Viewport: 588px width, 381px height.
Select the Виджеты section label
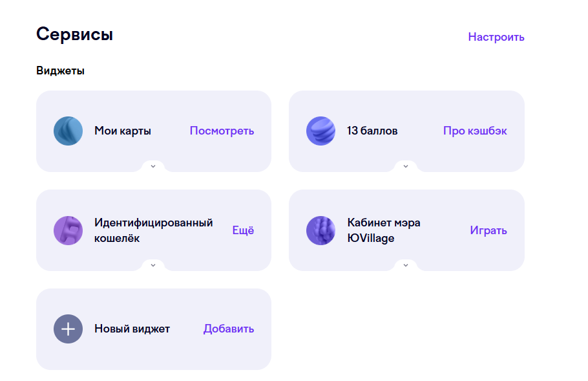(58, 71)
